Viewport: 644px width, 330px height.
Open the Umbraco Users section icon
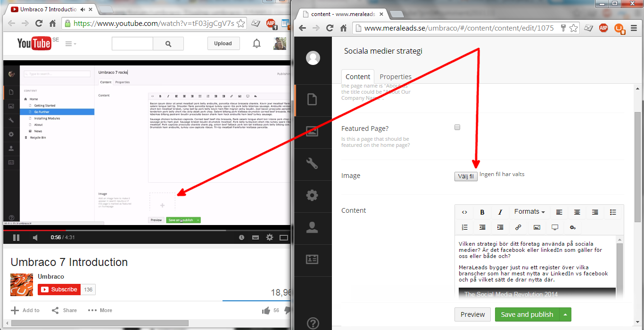tap(312, 227)
